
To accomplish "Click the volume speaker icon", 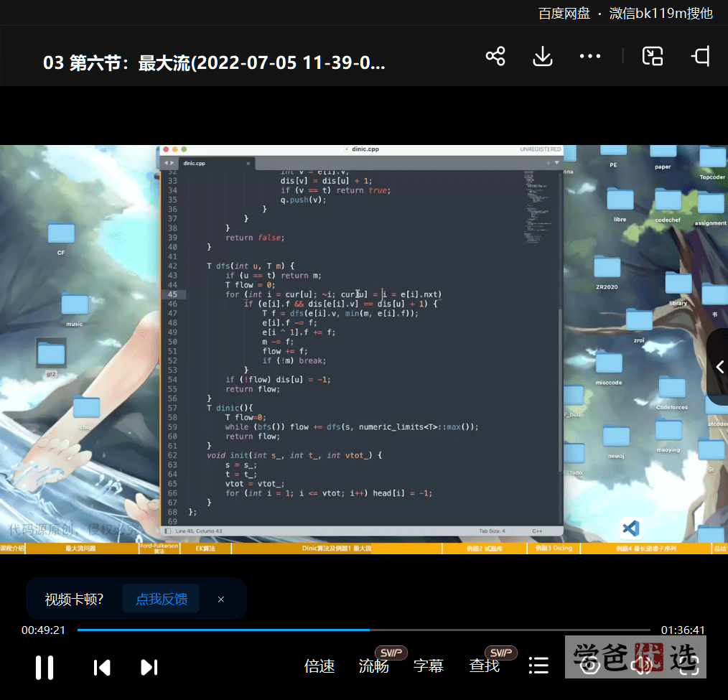I will [643, 666].
